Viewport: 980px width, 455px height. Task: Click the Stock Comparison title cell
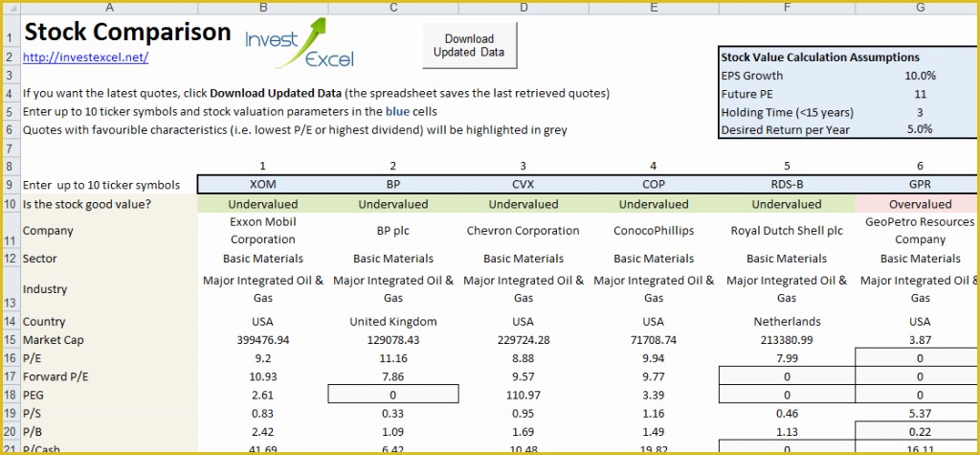coord(127,32)
